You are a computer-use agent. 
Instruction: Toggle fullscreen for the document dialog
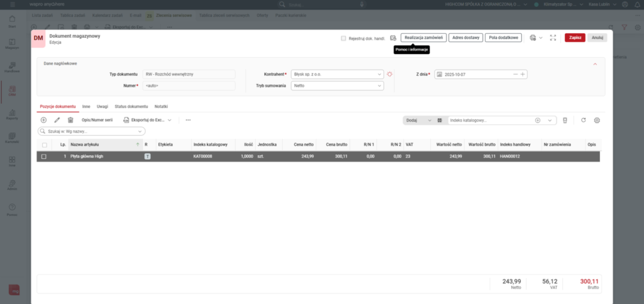click(x=553, y=38)
